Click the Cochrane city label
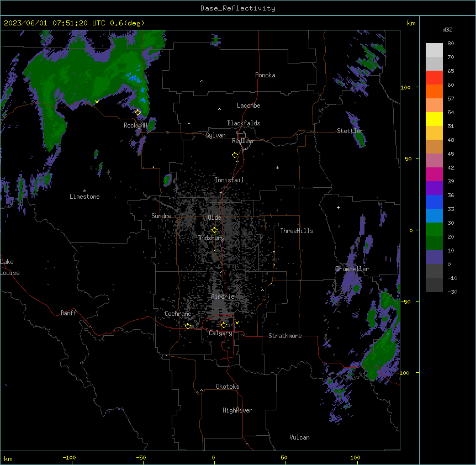The height and width of the screenshot is (465, 476). tap(178, 314)
